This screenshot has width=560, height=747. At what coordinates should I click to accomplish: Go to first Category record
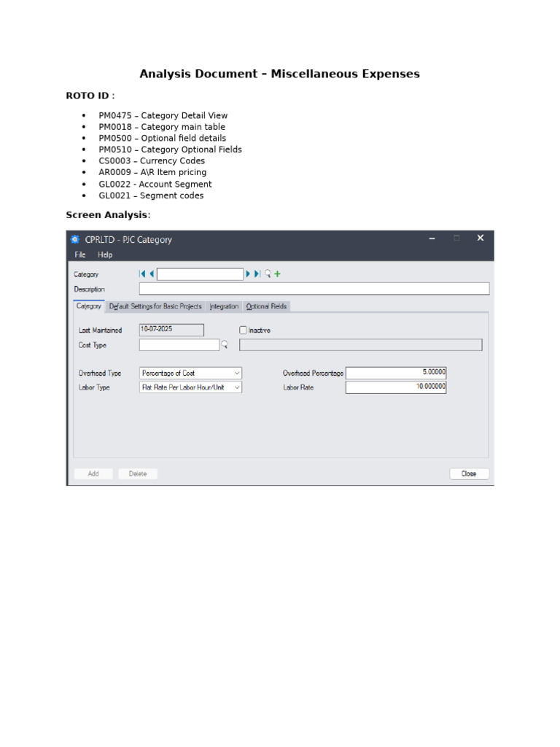[x=142, y=274]
